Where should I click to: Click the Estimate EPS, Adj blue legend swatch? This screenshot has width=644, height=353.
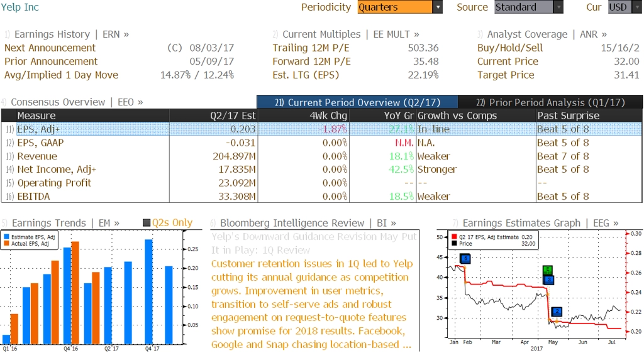pyautogui.click(x=6, y=237)
